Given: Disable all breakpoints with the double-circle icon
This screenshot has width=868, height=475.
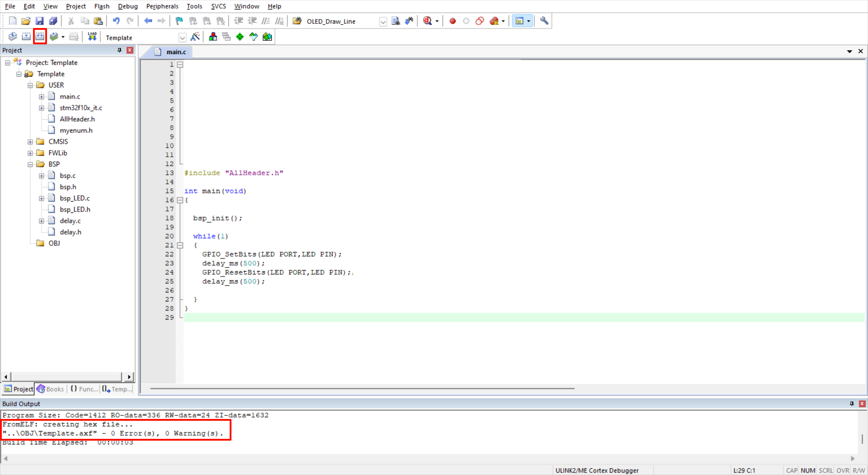Looking at the screenshot, I should (x=480, y=21).
